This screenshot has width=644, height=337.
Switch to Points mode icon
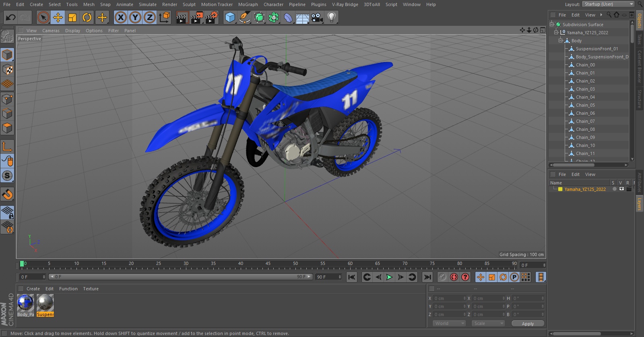(7, 99)
